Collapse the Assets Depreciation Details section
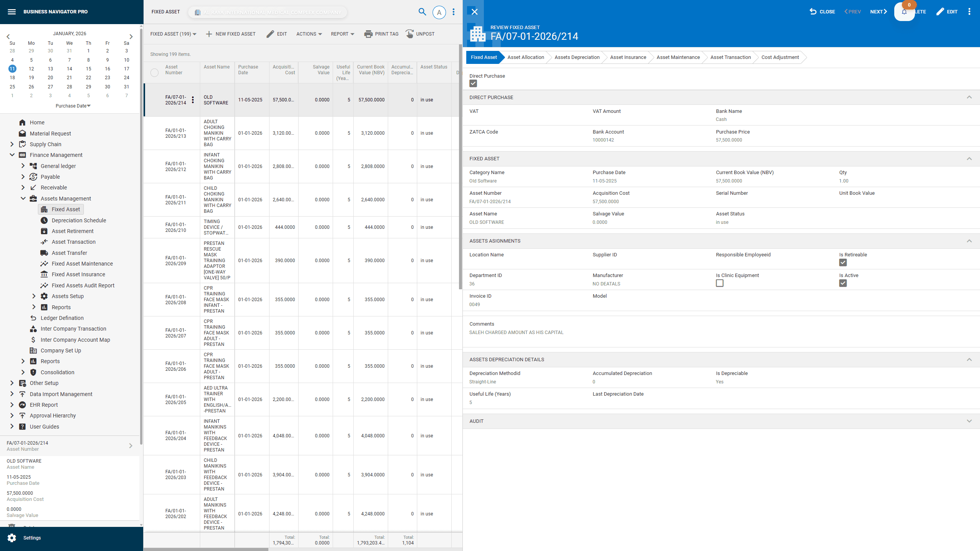This screenshot has height=551, width=980. (x=969, y=359)
